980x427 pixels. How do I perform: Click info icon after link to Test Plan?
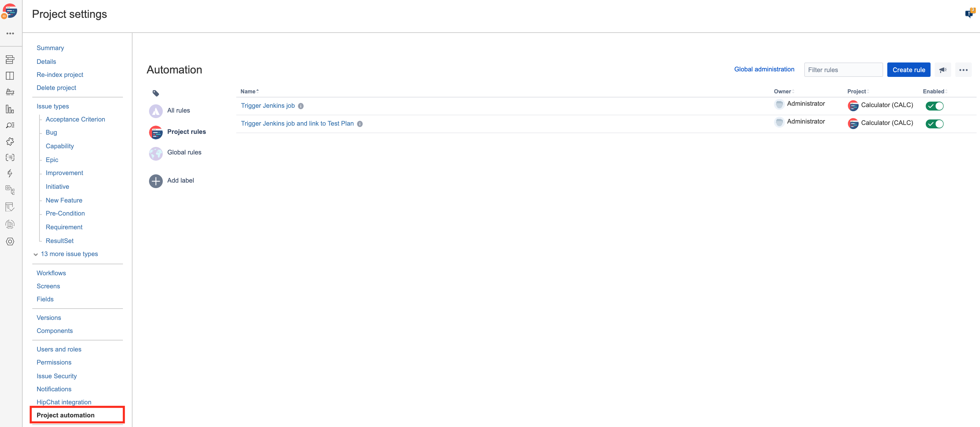tap(360, 124)
